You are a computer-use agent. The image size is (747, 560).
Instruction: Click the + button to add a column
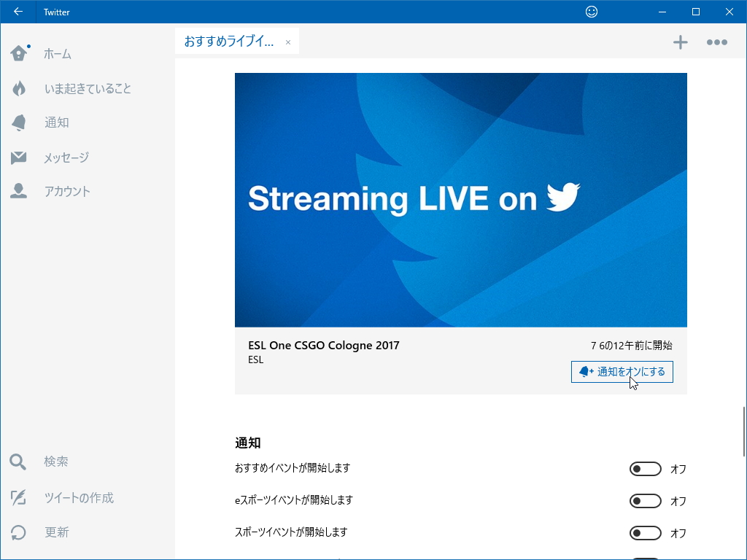(x=680, y=42)
